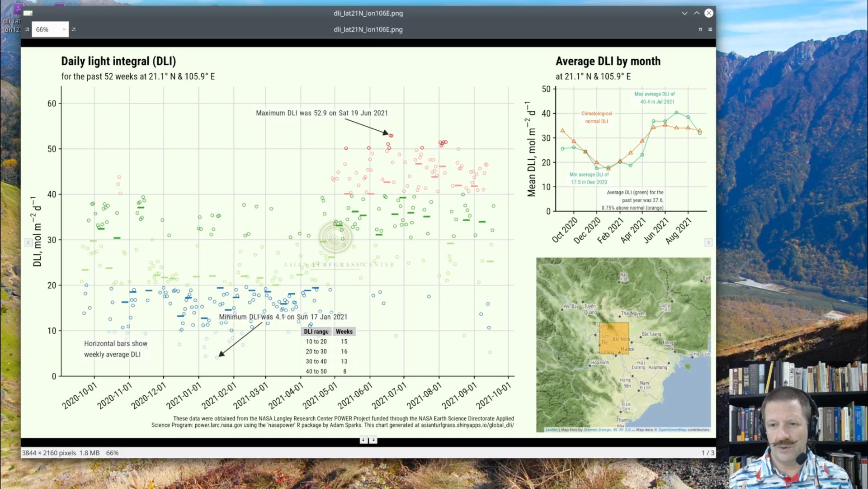Click the next-image arrow on the right edge
868x489 pixels.
[x=708, y=242]
